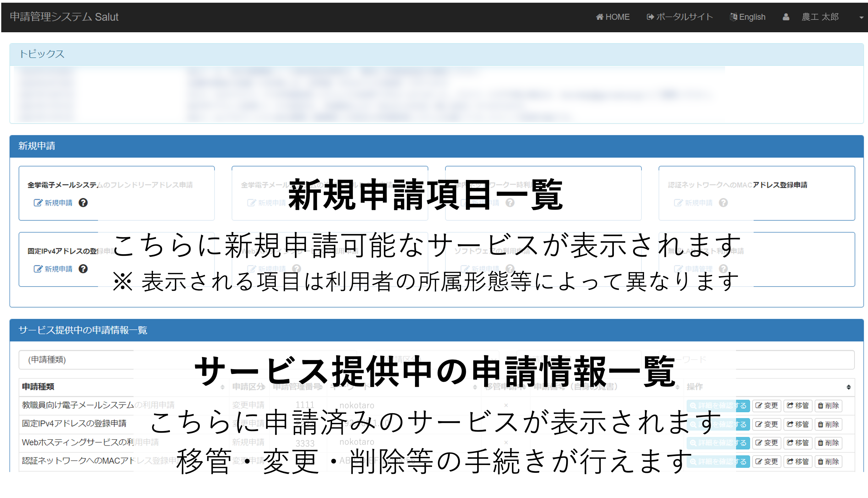Click the user silhouette icon in navbar
This screenshot has width=868, height=498.
pyautogui.click(x=786, y=17)
